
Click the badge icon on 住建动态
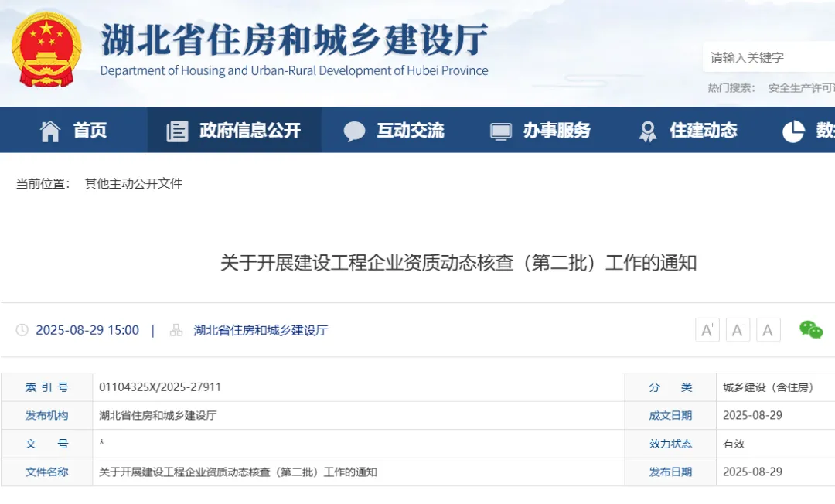coord(646,131)
